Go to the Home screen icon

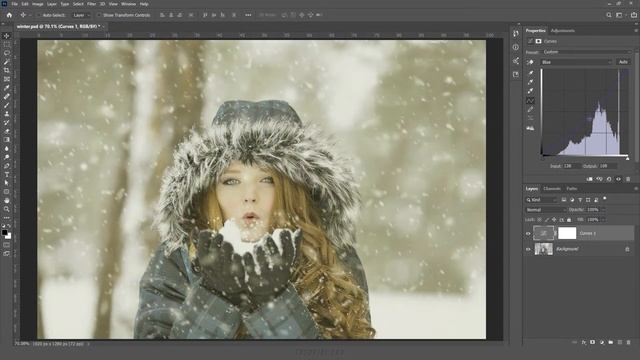tap(9, 15)
